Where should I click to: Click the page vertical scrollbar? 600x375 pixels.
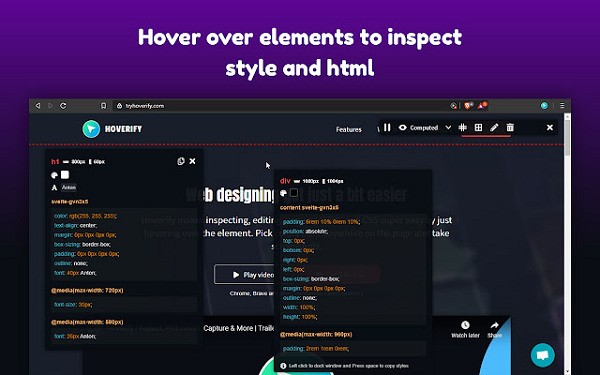[567, 244]
